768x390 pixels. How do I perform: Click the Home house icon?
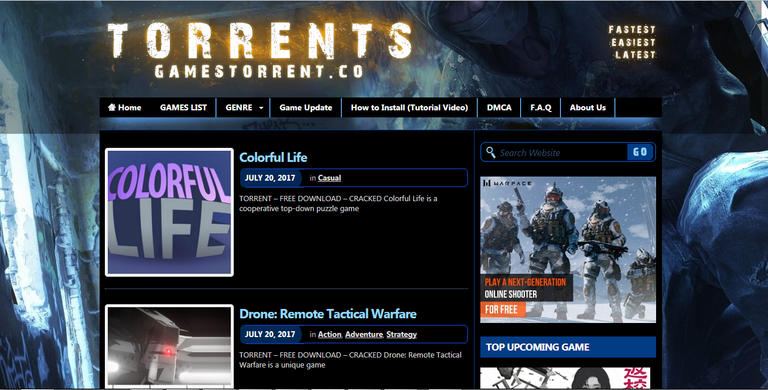[112, 107]
